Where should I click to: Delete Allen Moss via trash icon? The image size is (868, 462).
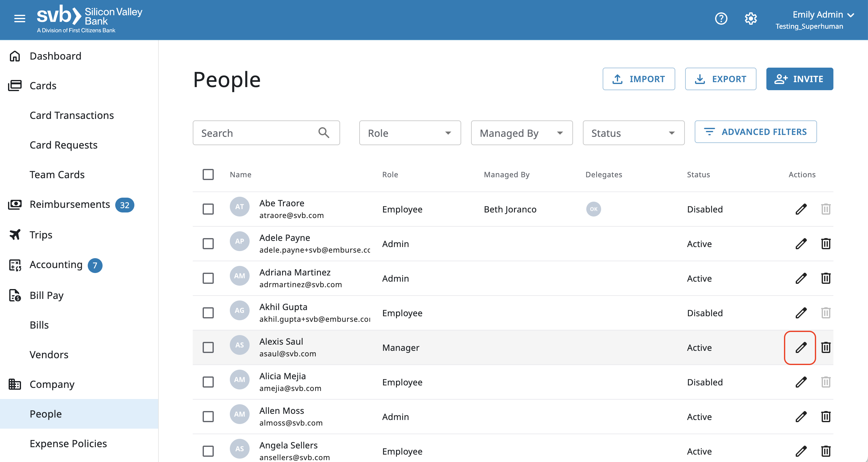pyautogui.click(x=826, y=417)
